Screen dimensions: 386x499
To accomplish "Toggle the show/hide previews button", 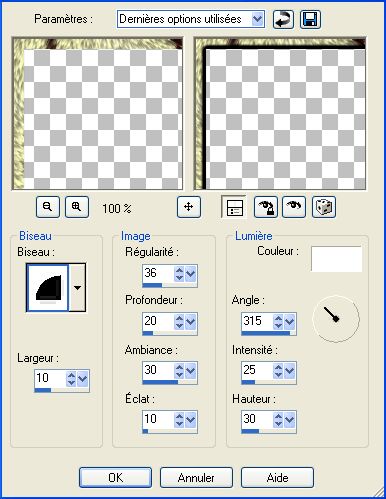I will tap(234, 207).
